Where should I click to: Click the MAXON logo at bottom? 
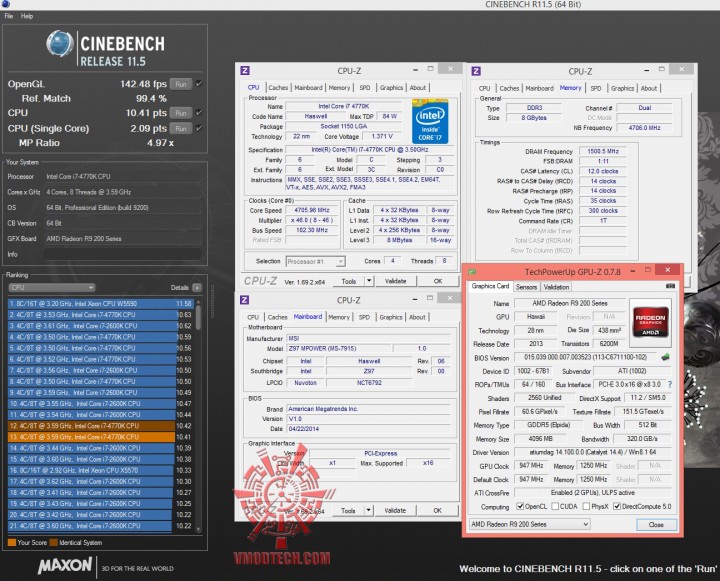coord(65,566)
